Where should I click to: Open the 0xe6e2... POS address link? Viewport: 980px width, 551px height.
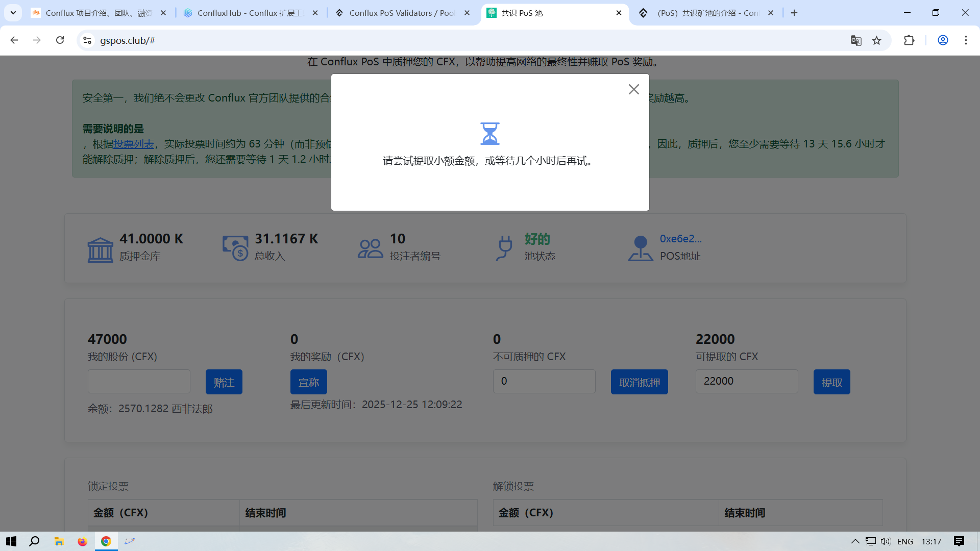680,239
